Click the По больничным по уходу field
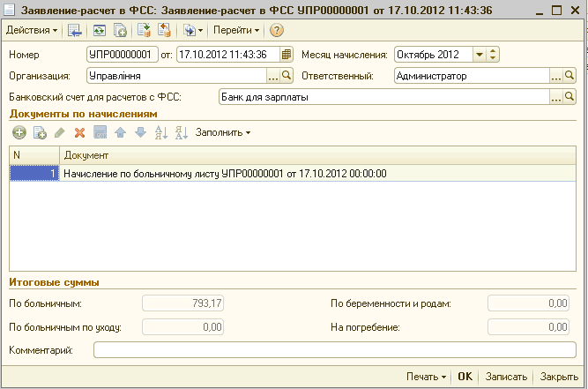Screen dimensions: 588x389 183,327
